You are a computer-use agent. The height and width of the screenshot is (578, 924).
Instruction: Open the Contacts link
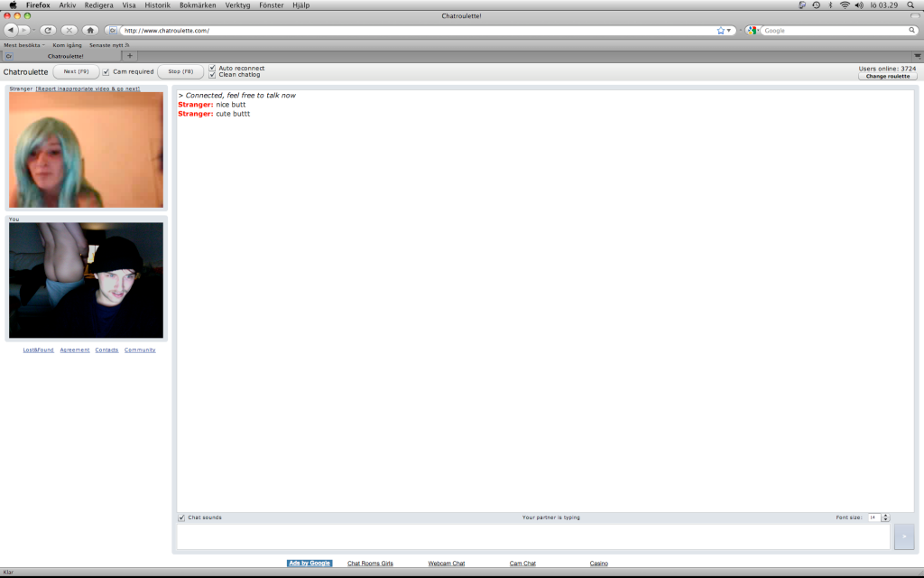coord(106,350)
